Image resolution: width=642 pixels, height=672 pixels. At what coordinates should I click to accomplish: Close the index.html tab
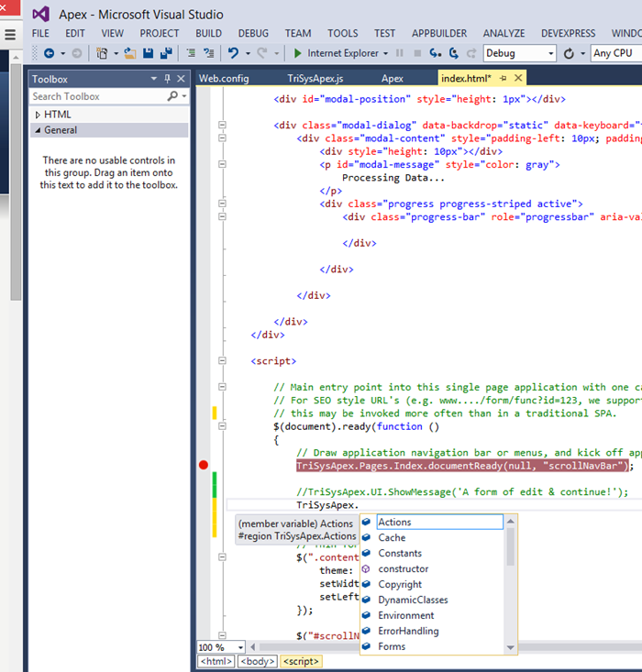coord(518,78)
